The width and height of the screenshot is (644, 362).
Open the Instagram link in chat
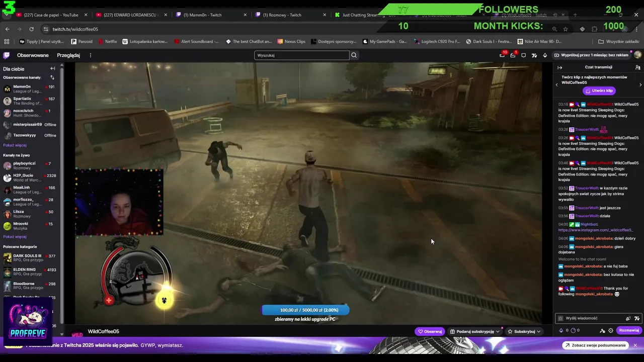coord(595,230)
